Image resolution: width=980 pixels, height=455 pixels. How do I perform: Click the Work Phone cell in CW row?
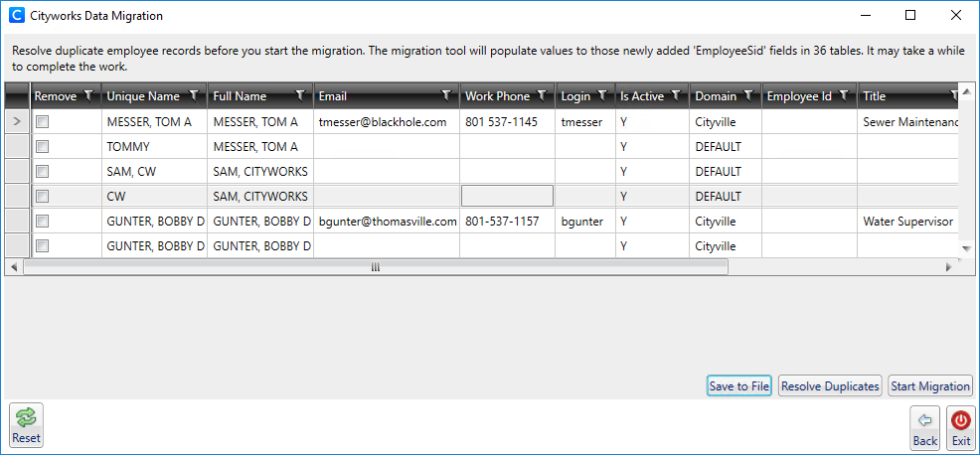(x=507, y=197)
